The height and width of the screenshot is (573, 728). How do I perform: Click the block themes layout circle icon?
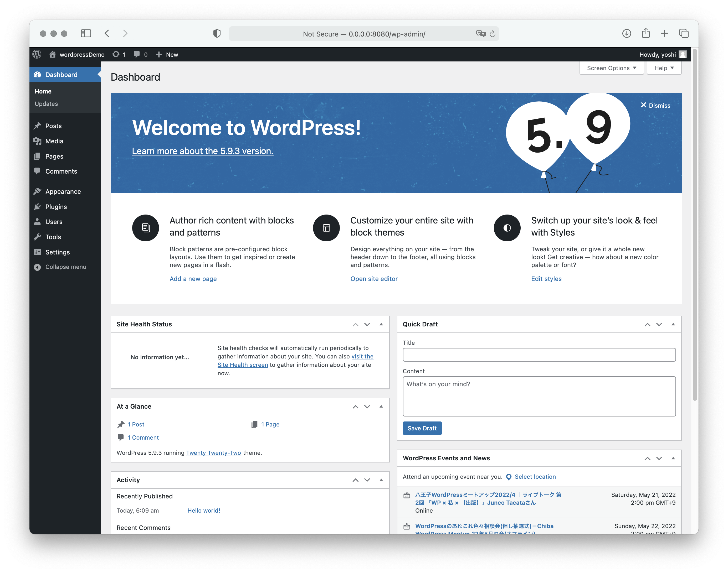(x=326, y=228)
